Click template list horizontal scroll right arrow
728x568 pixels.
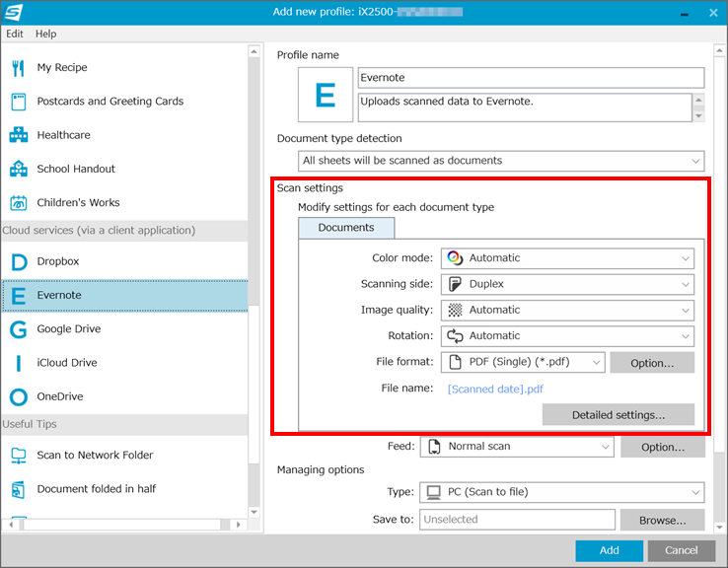(238, 525)
